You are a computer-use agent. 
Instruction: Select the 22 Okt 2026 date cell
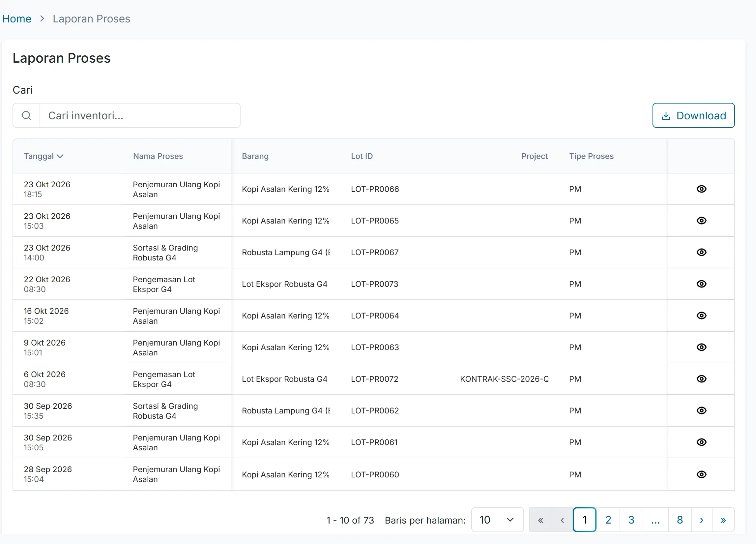tap(47, 284)
